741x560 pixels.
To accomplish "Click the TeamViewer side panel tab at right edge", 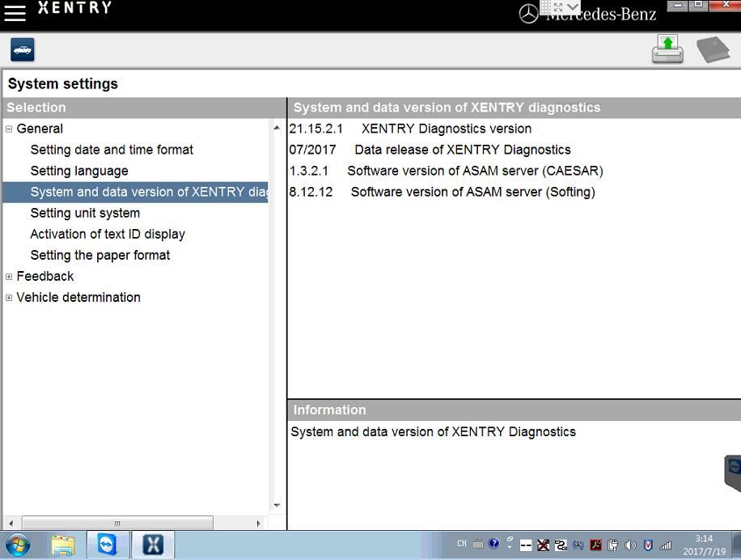I will [733, 473].
